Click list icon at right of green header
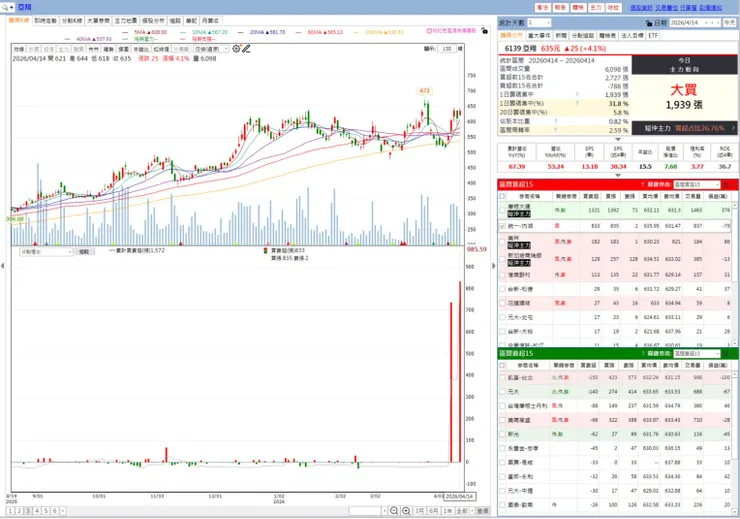The width and height of the screenshot is (740, 519). coord(726,353)
